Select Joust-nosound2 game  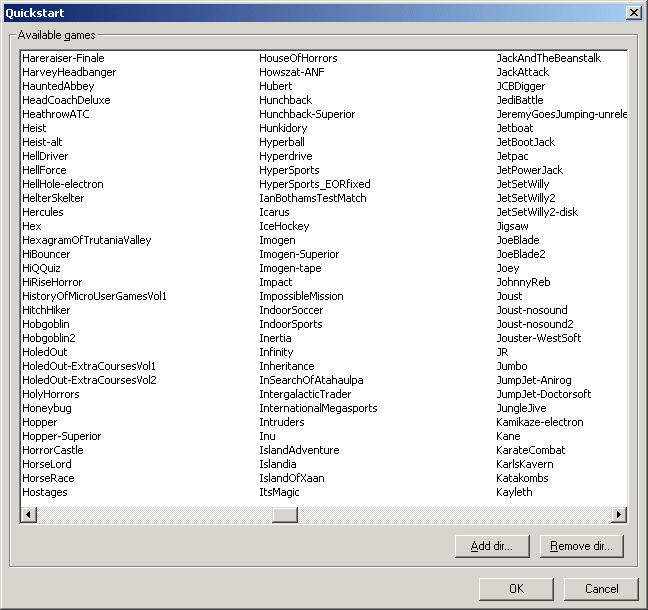point(535,324)
